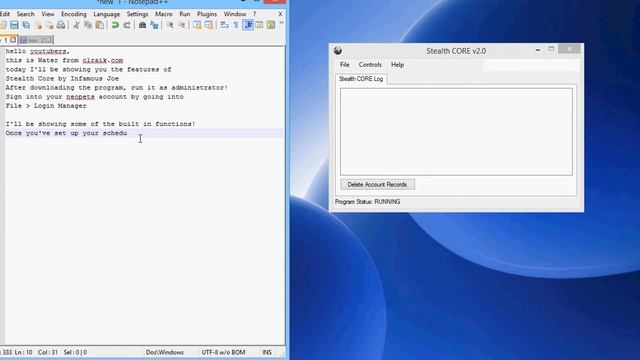Maximize the Stealth CORE window

click(551, 50)
